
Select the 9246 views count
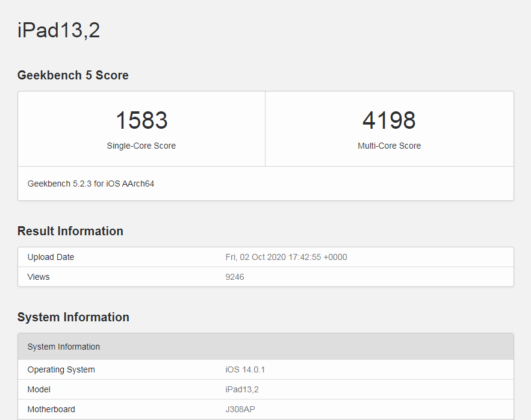click(235, 277)
